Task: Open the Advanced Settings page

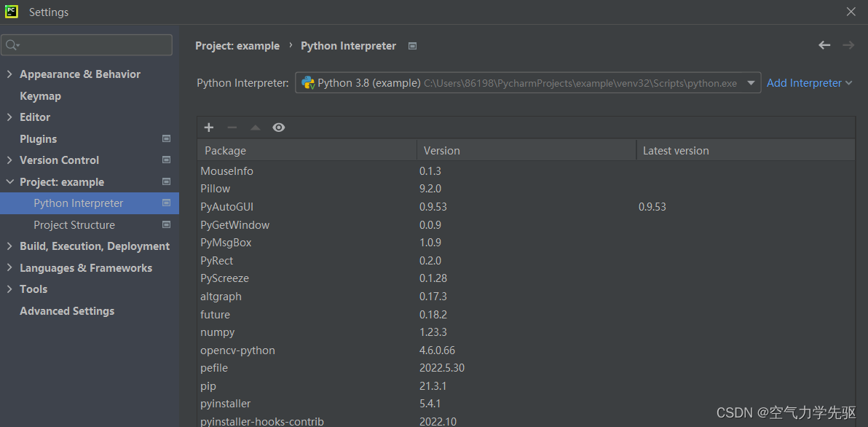Action: tap(67, 311)
